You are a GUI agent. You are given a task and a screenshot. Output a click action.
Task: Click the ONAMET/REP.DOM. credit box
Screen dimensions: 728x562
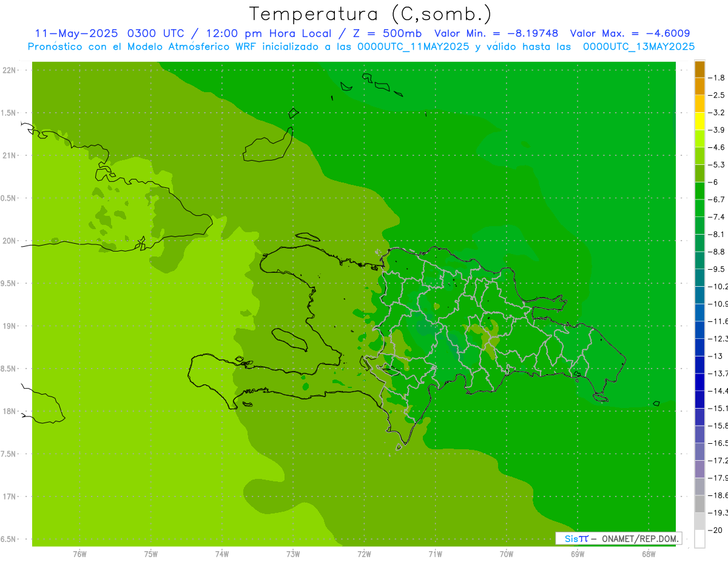tap(618, 538)
